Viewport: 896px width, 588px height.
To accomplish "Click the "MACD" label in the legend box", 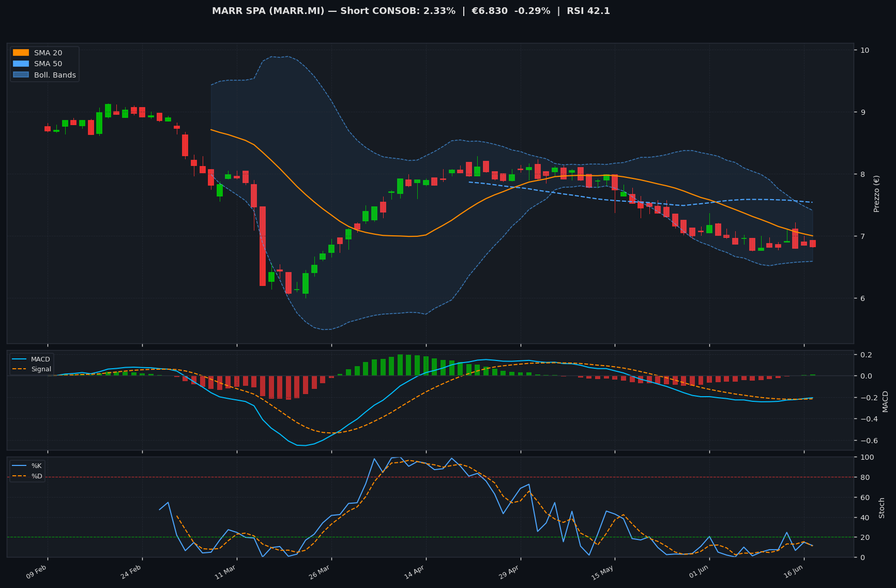I will point(40,359).
